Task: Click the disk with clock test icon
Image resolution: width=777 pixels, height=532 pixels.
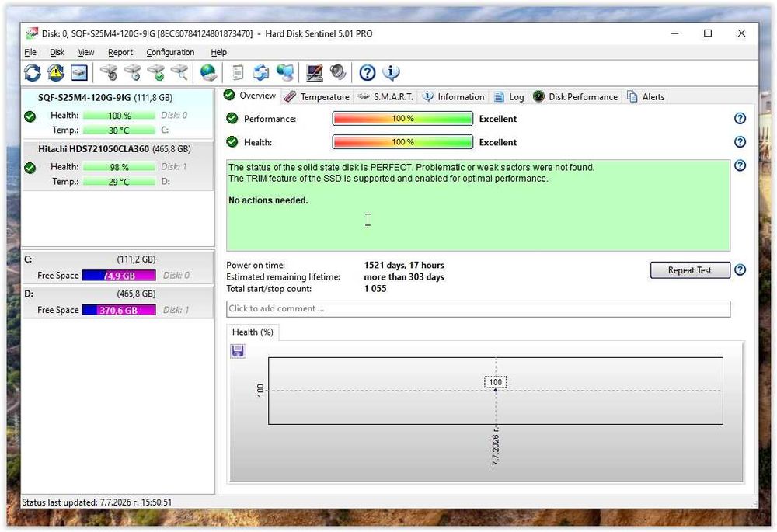Action: 133,73
